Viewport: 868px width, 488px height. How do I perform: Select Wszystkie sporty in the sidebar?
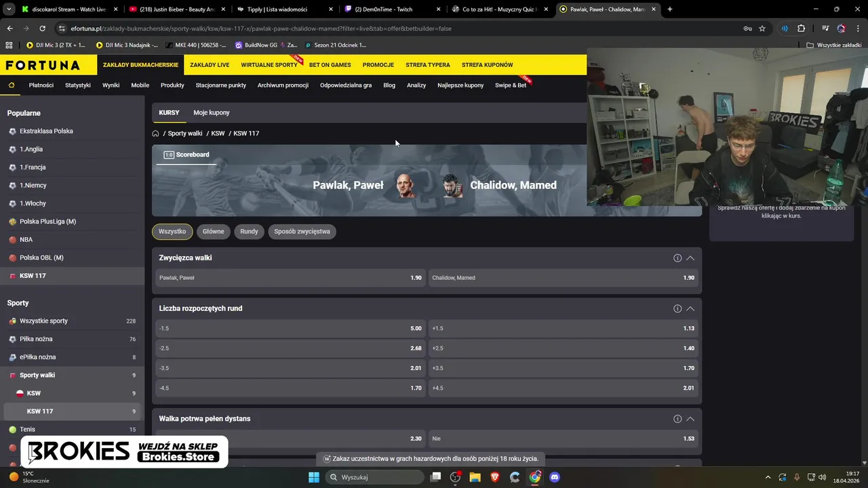click(x=72, y=321)
